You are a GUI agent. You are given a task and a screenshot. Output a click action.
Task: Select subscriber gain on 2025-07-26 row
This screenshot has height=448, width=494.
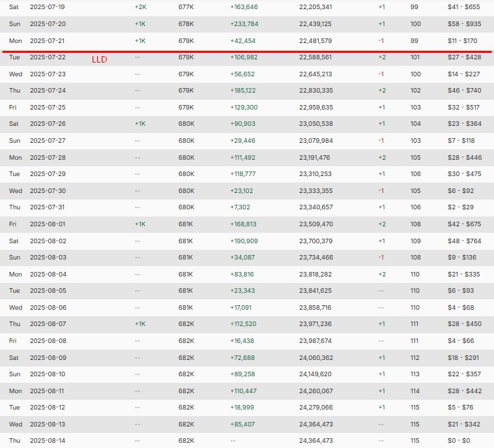[140, 124]
